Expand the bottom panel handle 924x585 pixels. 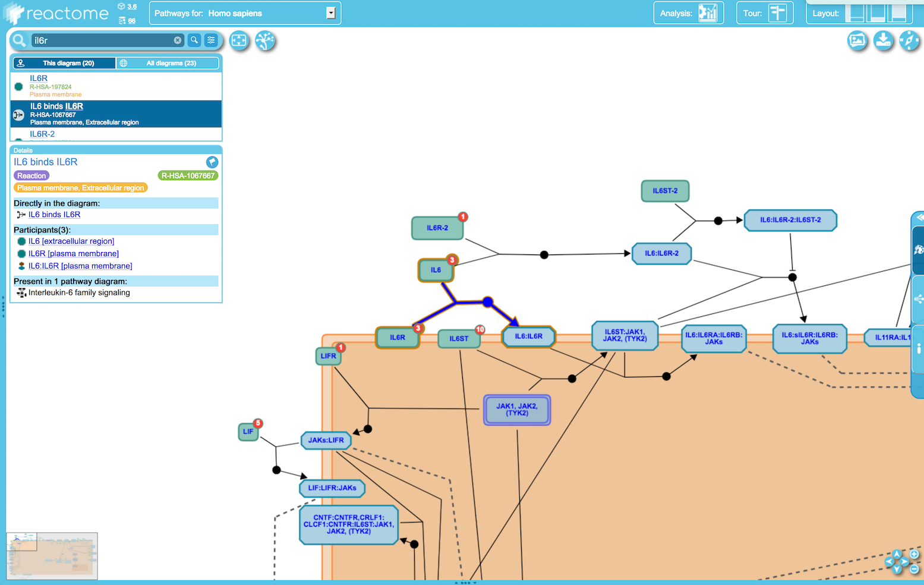pos(465,583)
